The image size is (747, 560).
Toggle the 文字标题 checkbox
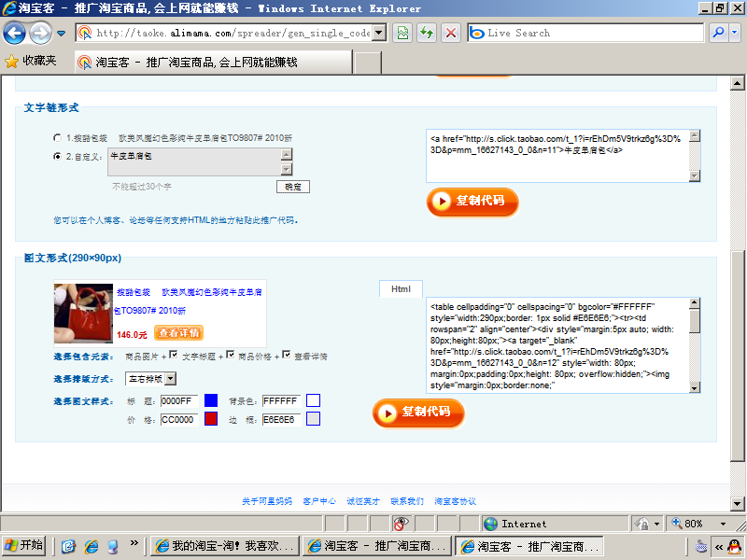(x=174, y=355)
